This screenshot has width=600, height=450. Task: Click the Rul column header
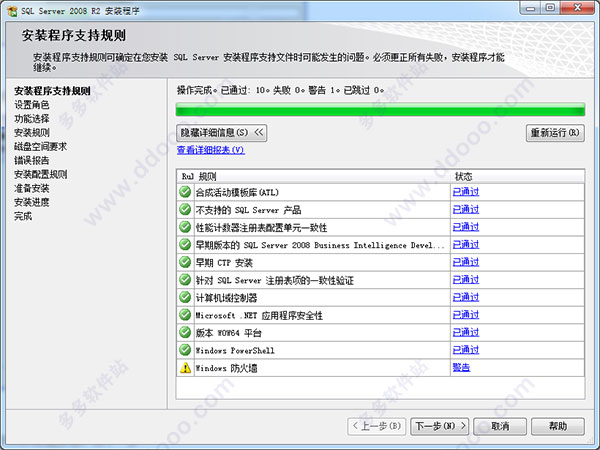188,176
